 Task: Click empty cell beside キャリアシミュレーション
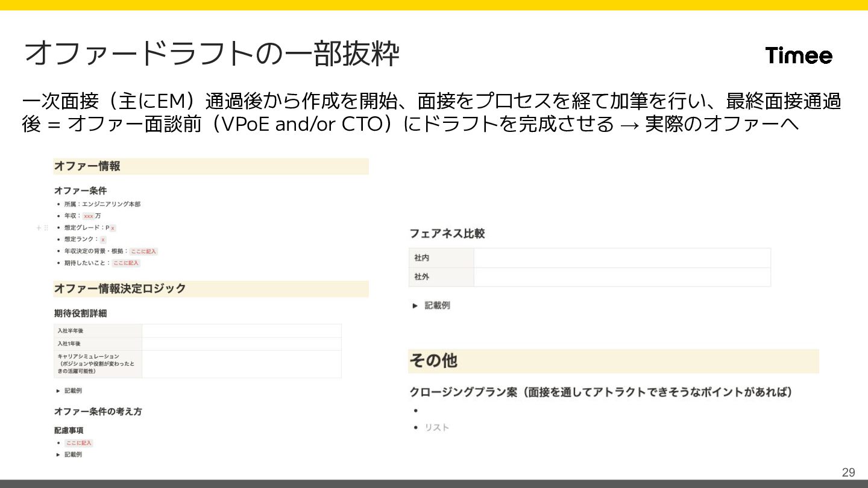241,364
